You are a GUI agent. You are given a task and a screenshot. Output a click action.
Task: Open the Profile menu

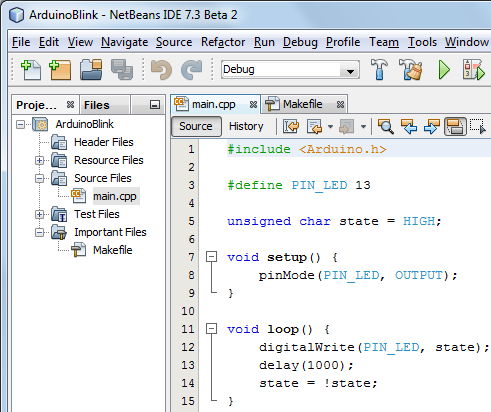(x=343, y=42)
